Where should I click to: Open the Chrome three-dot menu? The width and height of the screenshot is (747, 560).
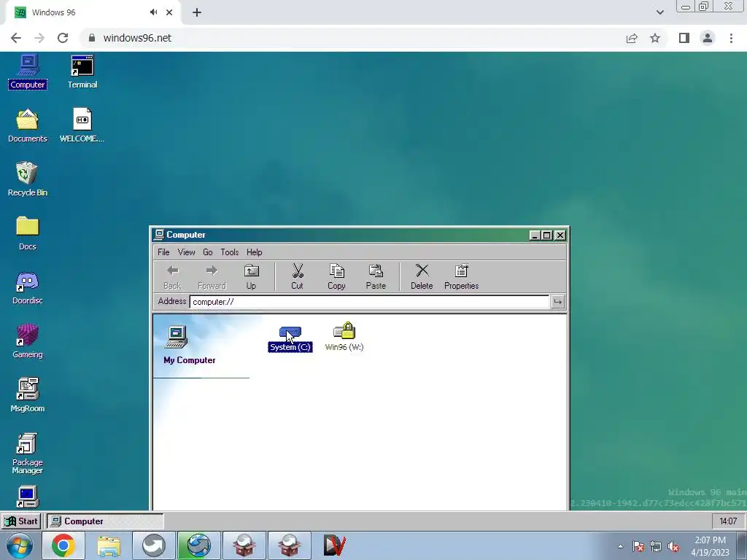[731, 38]
